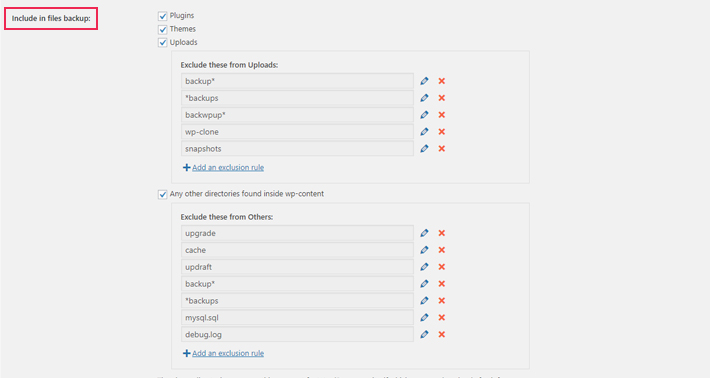This screenshot has height=378, width=710.
Task: Edit the backup* rule under Uploads exclusions
Action: [x=424, y=81]
